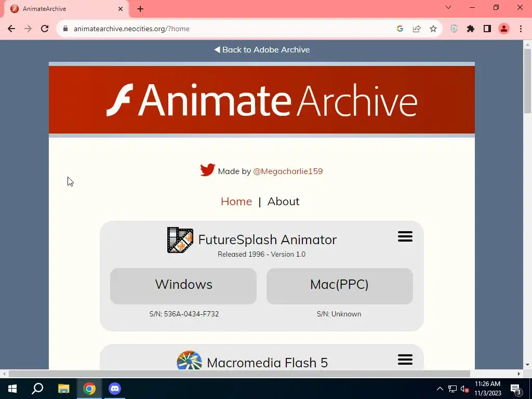This screenshot has width=532, height=399.
Task: Click the FutureSplash Animator title
Action: 268,240
